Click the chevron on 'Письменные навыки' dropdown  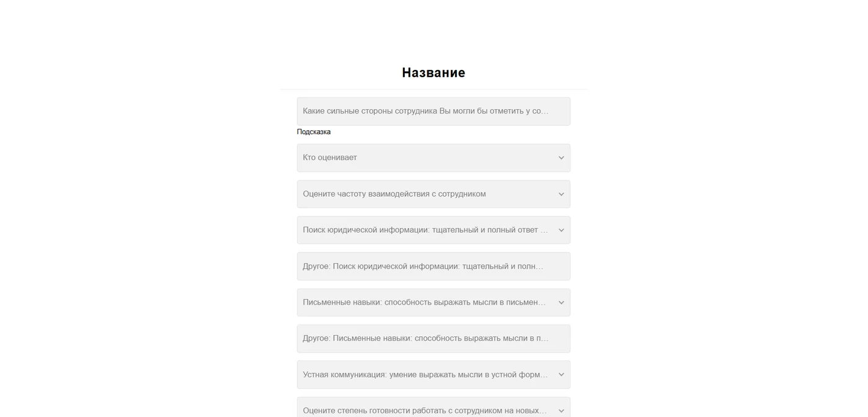(x=561, y=303)
